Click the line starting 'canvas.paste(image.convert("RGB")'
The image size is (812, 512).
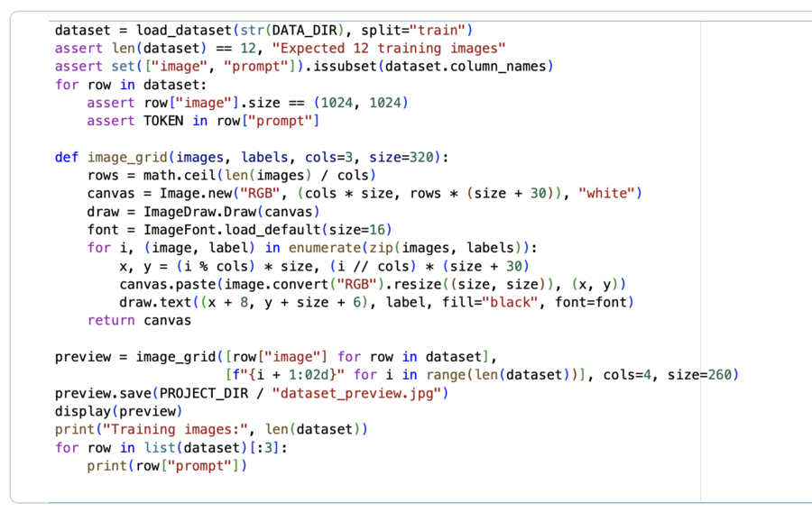click(x=373, y=285)
